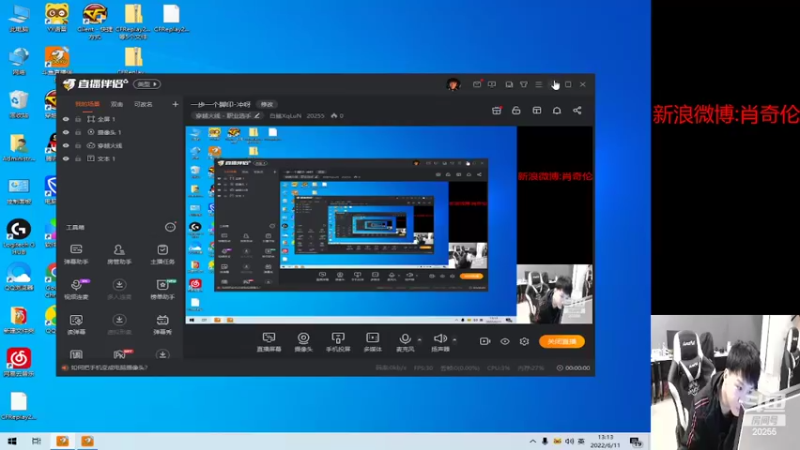Screen dimensions: 800x450
Task: Switch to the second scene tab
Action: [117, 104]
